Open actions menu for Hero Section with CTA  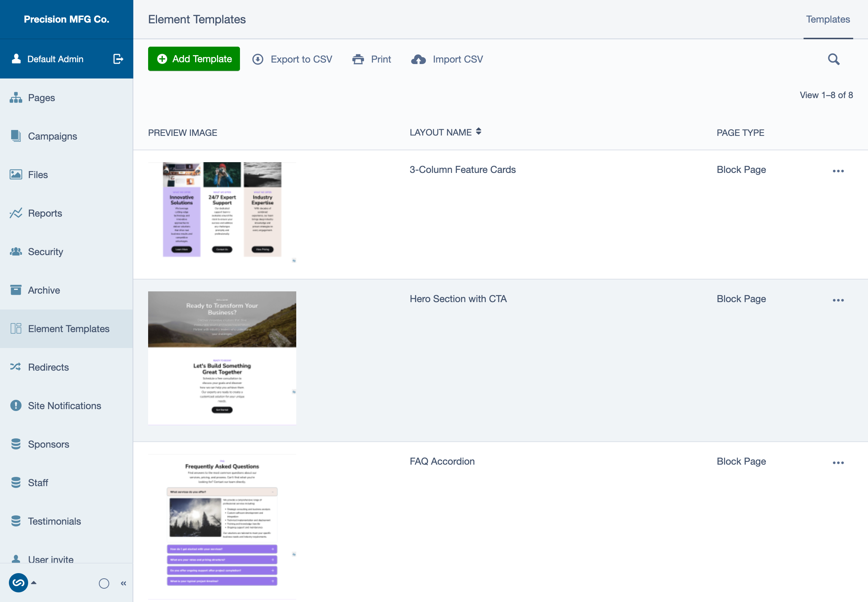(x=838, y=300)
